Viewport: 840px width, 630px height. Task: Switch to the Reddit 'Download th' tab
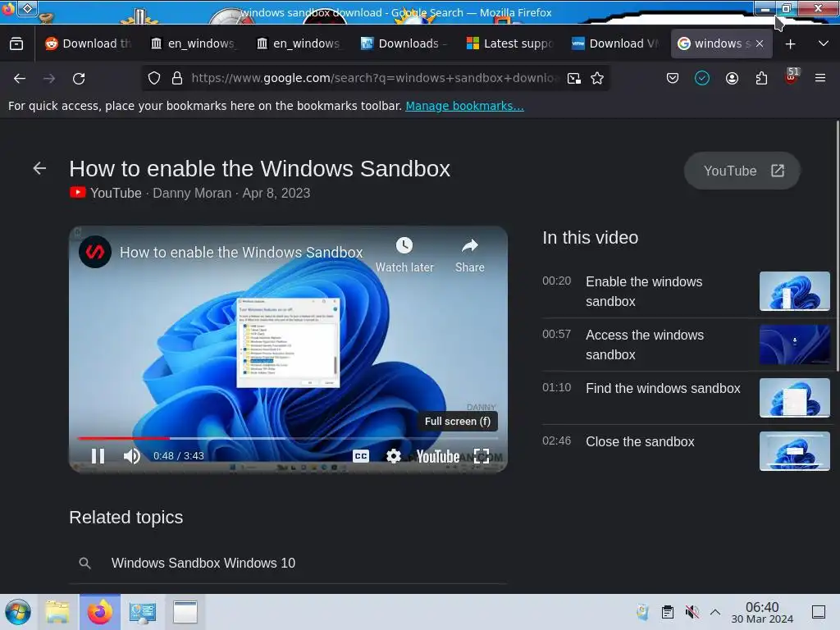pos(88,44)
